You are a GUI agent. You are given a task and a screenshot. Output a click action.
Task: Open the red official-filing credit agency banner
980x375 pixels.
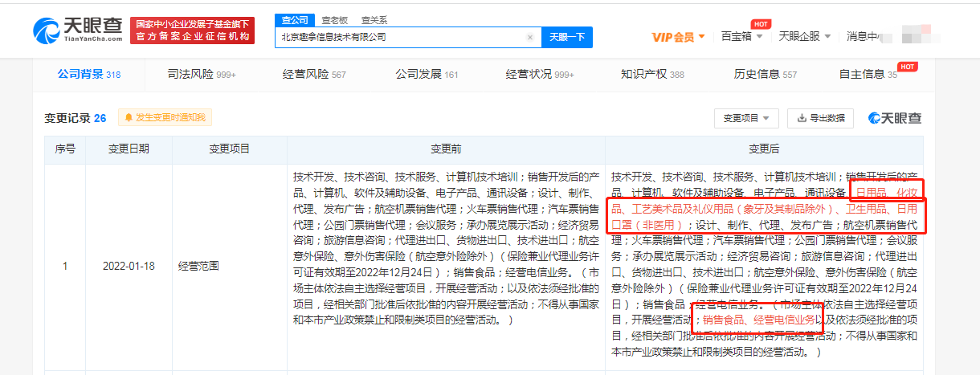(194, 30)
